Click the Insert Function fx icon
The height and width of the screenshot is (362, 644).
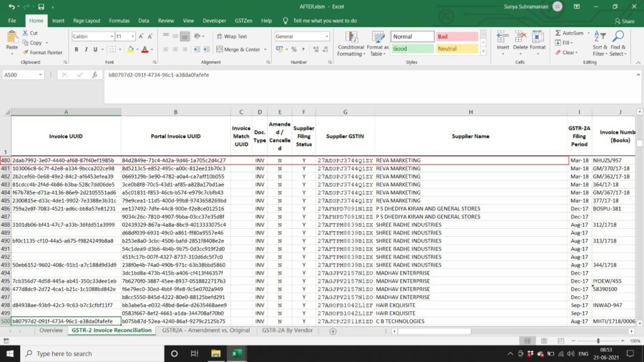click(x=94, y=75)
